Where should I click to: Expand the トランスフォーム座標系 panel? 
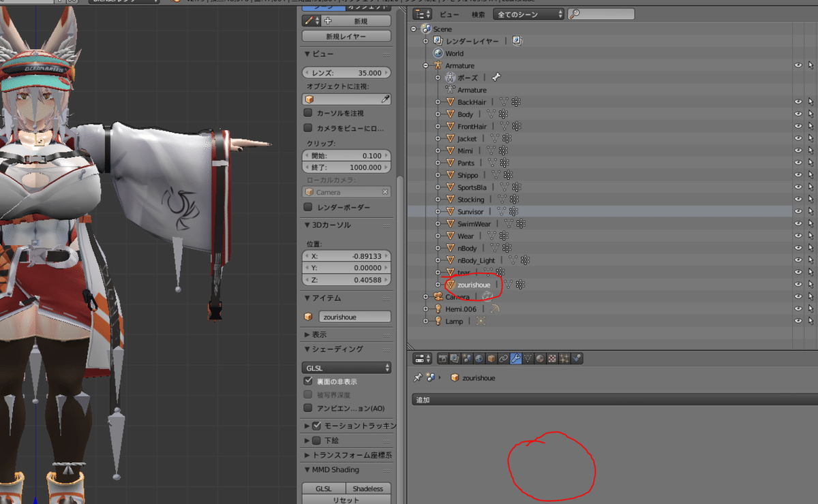pos(347,455)
